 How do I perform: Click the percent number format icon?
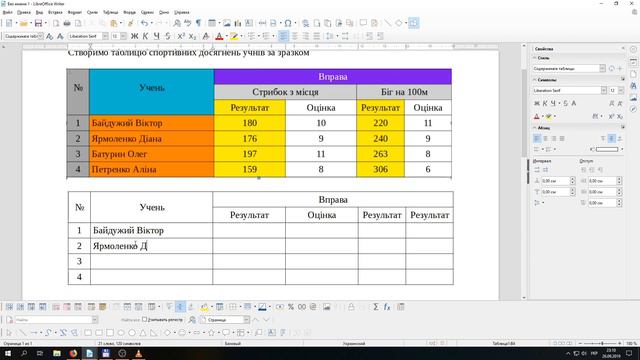pos(291,307)
